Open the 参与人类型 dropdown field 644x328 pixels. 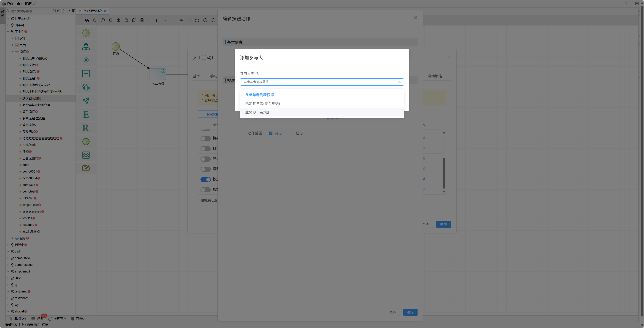pyautogui.click(x=321, y=82)
